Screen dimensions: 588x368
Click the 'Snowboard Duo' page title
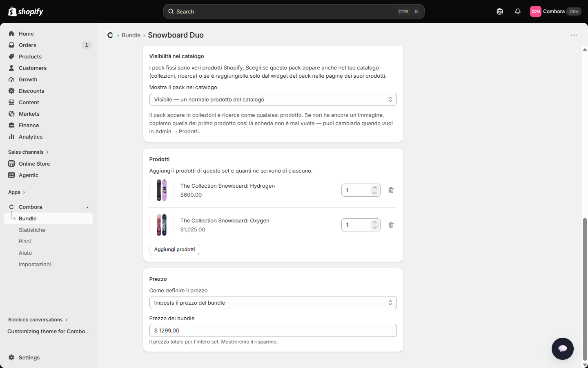point(176,35)
